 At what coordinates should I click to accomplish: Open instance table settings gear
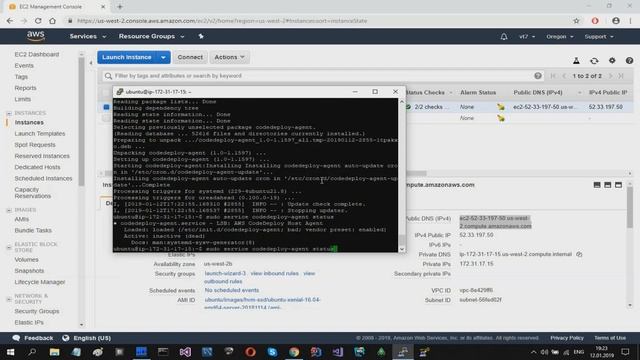tap(612, 60)
